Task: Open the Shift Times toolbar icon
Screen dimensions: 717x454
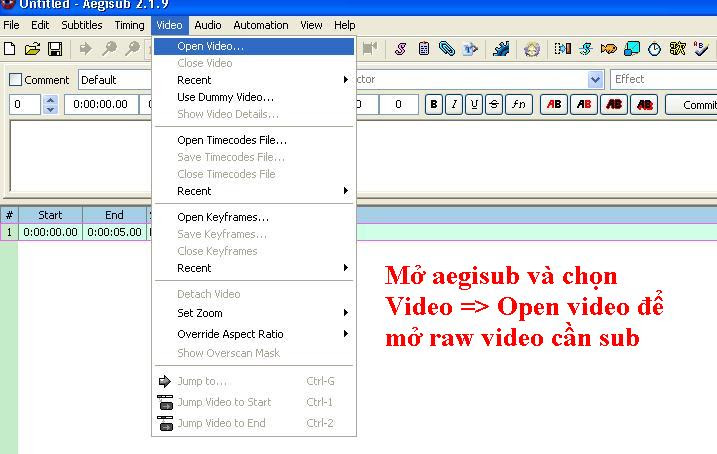Action: 562,48
